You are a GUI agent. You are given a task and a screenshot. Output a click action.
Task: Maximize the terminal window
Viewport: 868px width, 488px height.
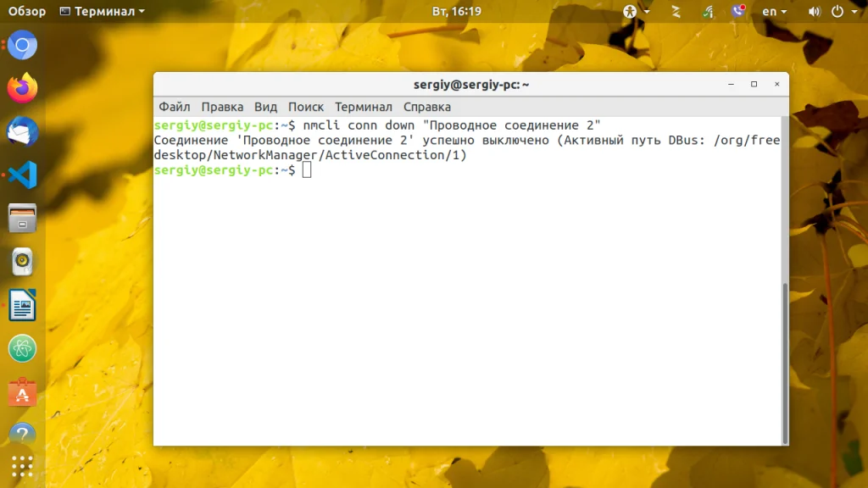[x=754, y=84]
